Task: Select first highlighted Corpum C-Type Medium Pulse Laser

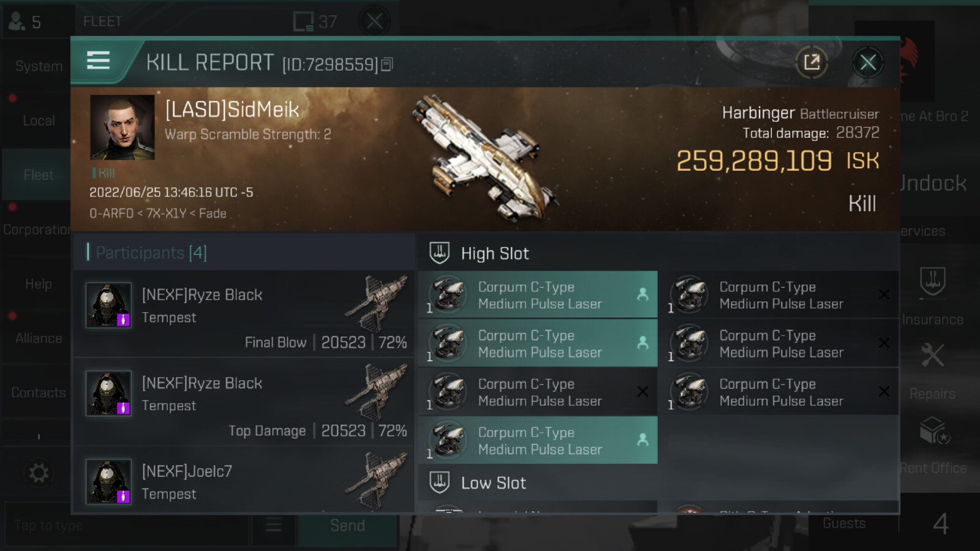Action: coord(538,294)
